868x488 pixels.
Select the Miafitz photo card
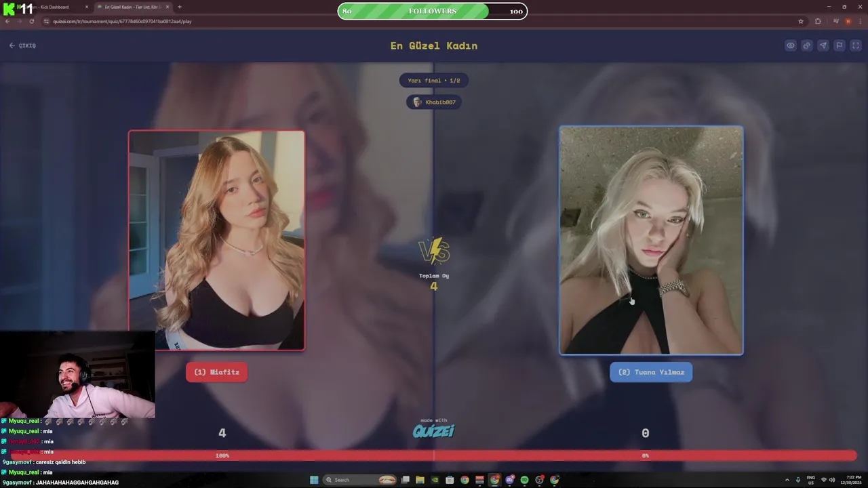(217, 241)
